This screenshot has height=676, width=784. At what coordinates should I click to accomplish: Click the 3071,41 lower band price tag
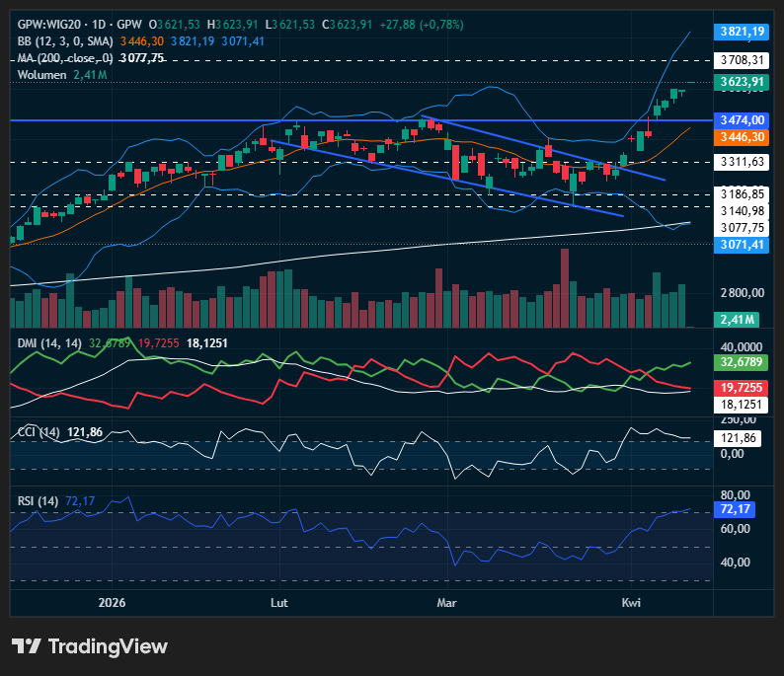[742, 244]
